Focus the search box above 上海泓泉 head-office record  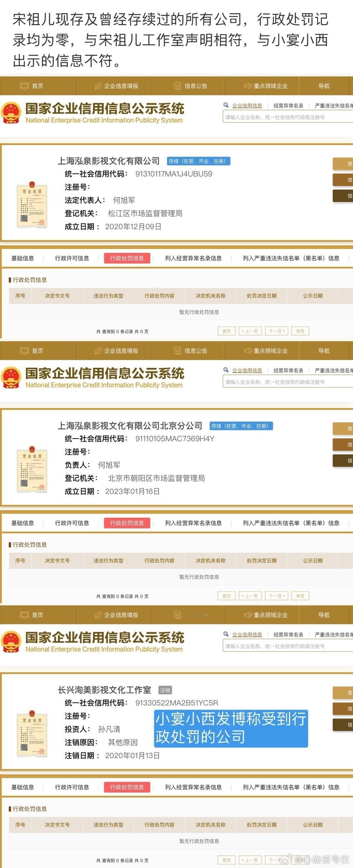pyautogui.click(x=288, y=117)
